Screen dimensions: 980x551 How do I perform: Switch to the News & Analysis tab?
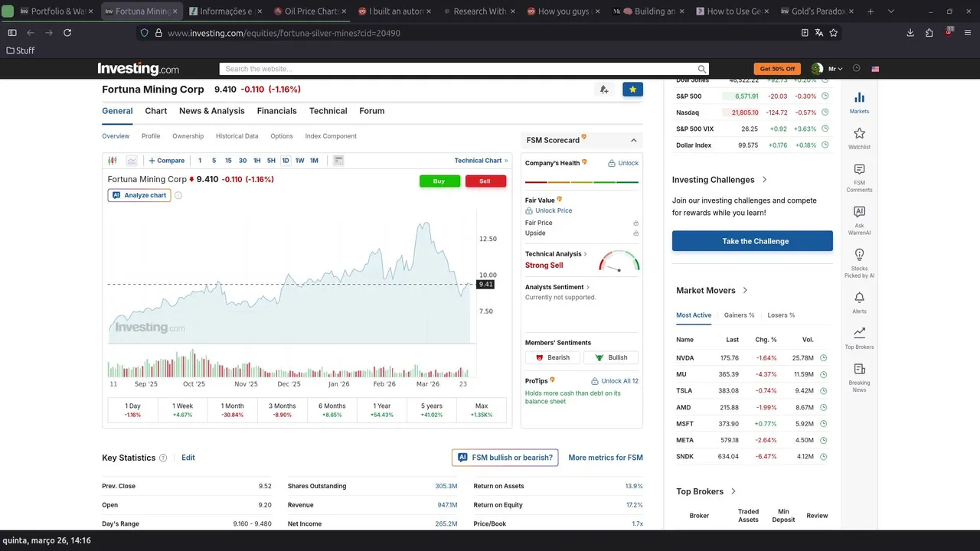point(212,111)
